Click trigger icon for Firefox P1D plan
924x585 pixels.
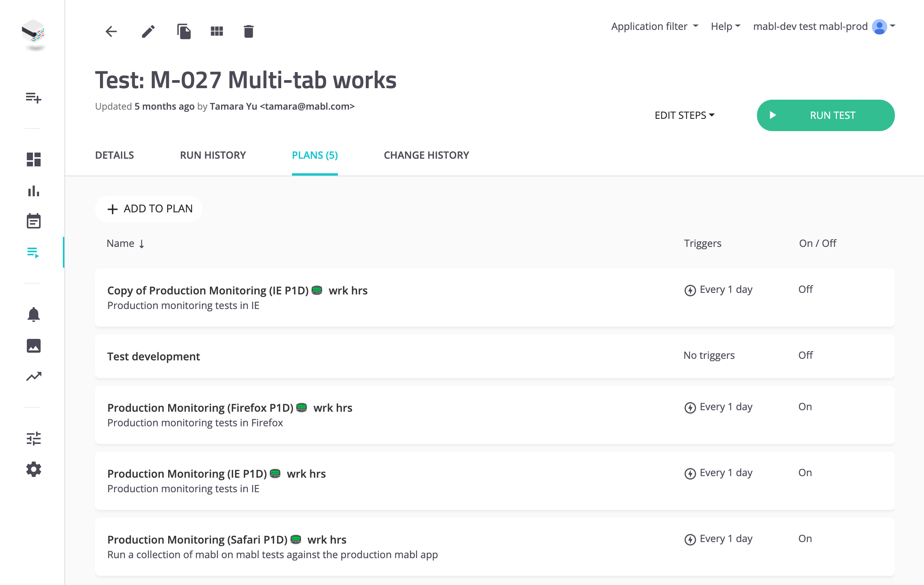[x=690, y=408]
